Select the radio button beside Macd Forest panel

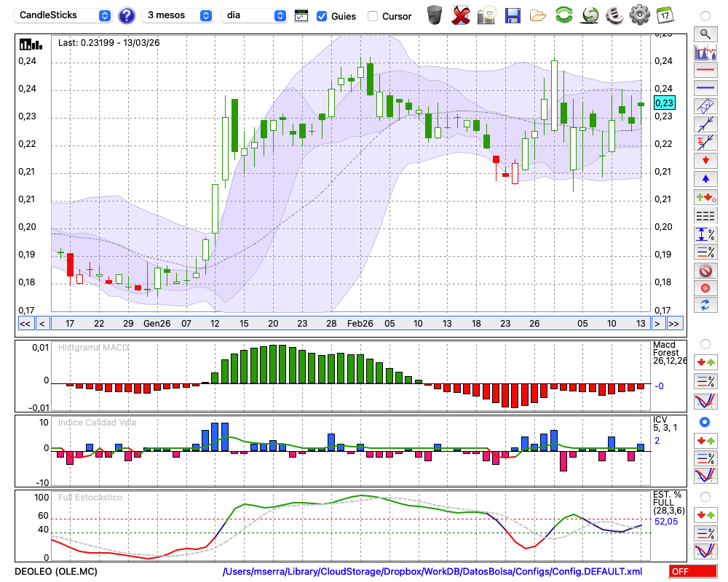click(x=705, y=343)
